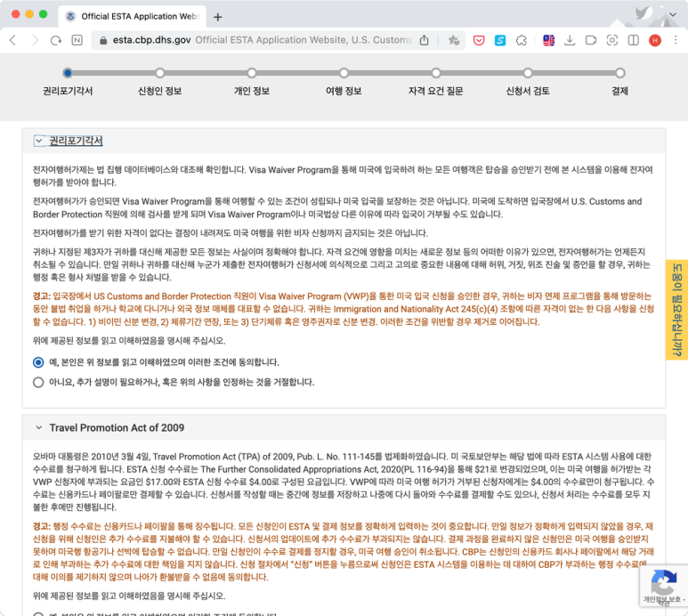Viewport: 688px width, 616px height.
Task: Click the 여행 정보 step label
Action: [344, 91]
